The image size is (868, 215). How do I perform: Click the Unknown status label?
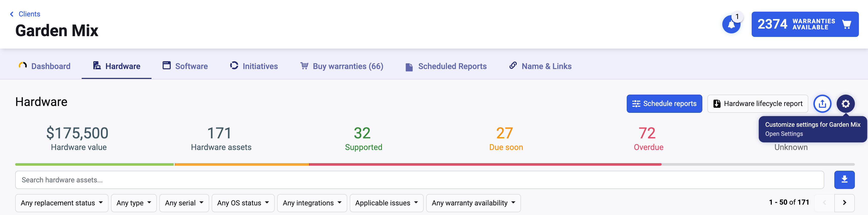(791, 147)
